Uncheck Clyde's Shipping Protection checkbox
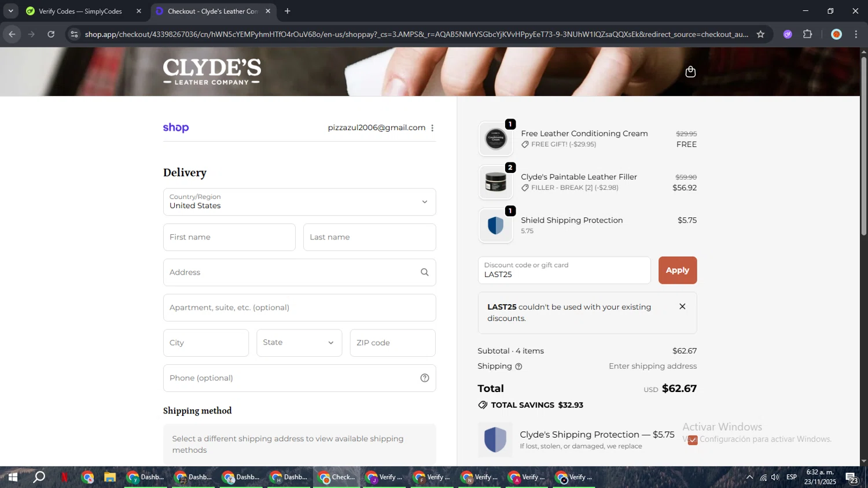This screenshot has width=868, height=488. [693, 440]
